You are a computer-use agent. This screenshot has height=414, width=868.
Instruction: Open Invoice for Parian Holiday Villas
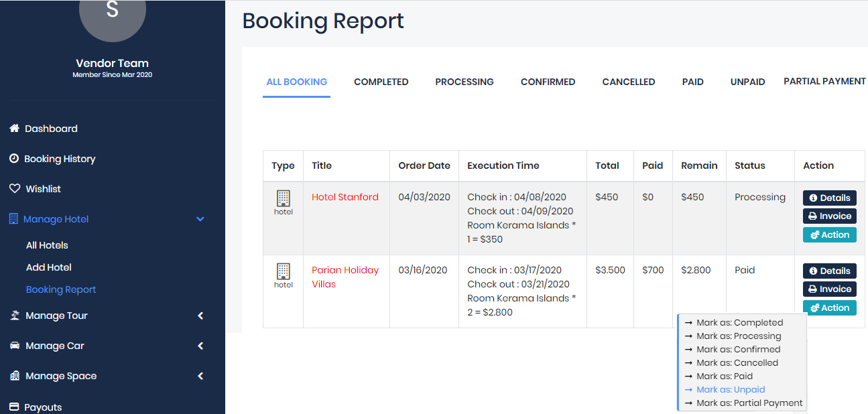pyautogui.click(x=830, y=289)
